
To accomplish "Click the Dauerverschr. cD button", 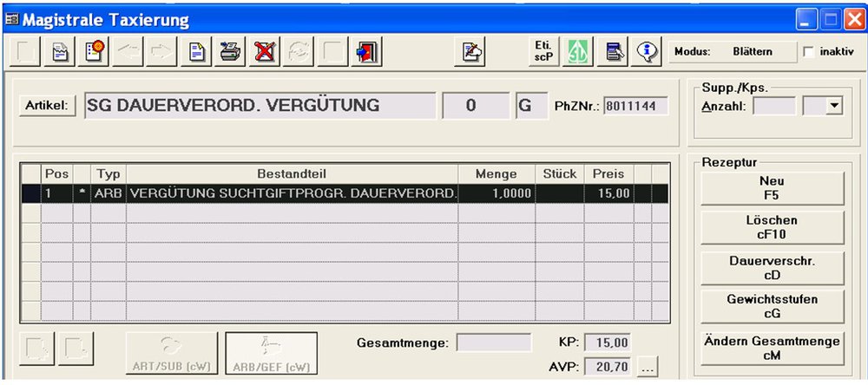I will [x=773, y=268].
